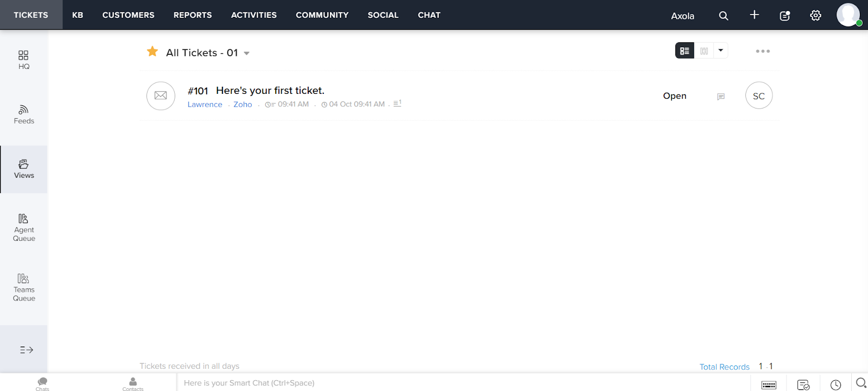Expand the All Tickets view dropdown
868x391 pixels.
[246, 53]
